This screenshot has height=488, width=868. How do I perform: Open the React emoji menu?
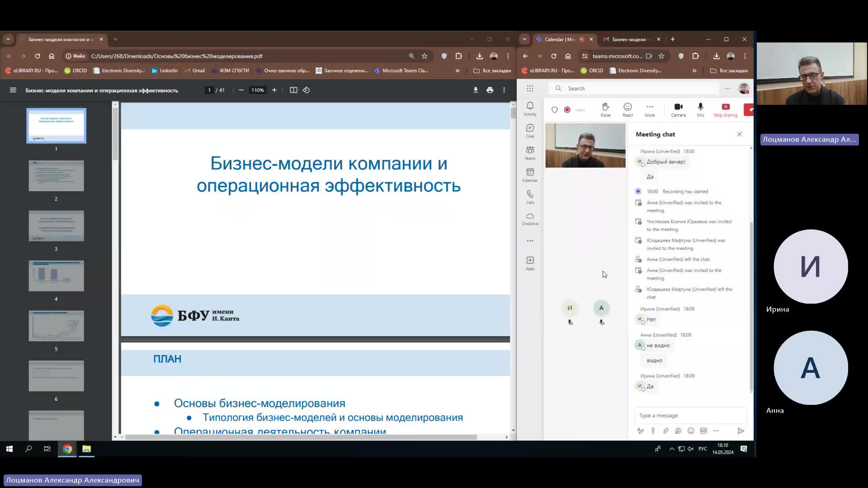click(x=627, y=109)
